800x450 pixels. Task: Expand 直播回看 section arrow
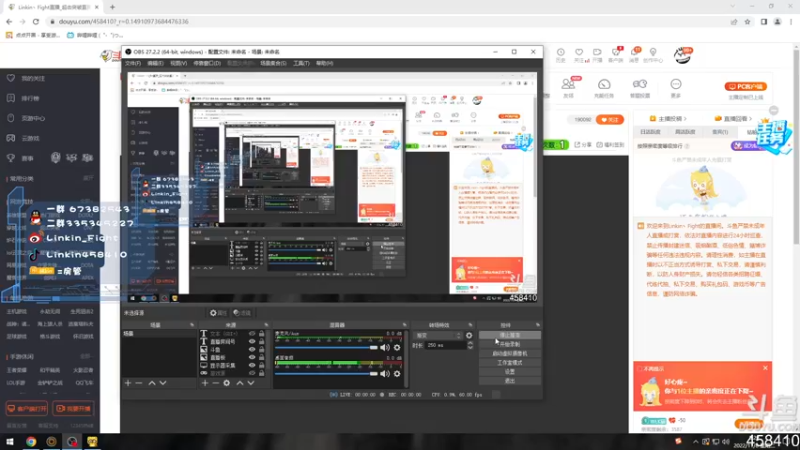point(750,118)
